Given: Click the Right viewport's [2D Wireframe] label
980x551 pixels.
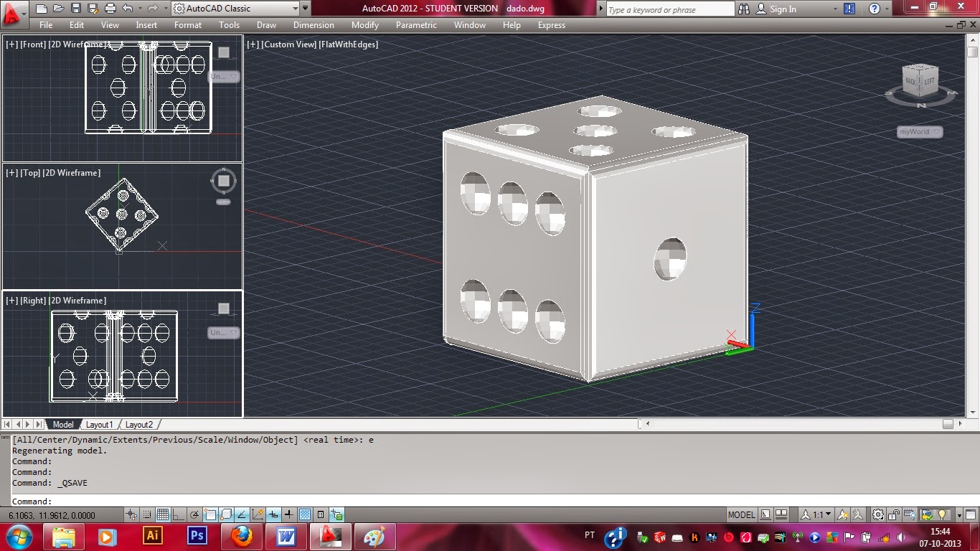Looking at the screenshot, I should pyautogui.click(x=77, y=301).
